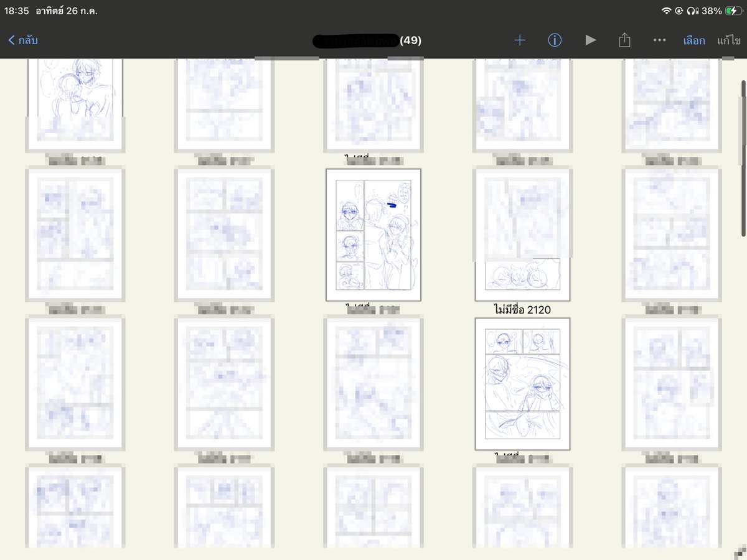Start slideshow with the play icon

591,40
